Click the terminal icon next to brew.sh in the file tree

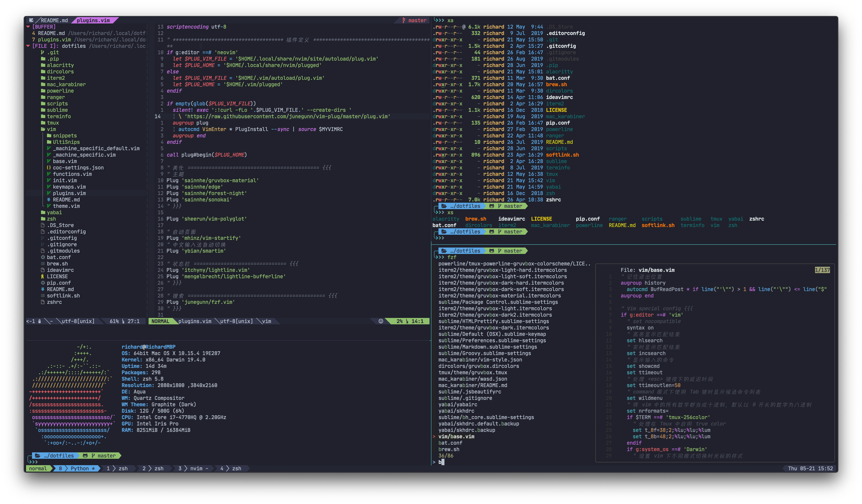tap(43, 264)
